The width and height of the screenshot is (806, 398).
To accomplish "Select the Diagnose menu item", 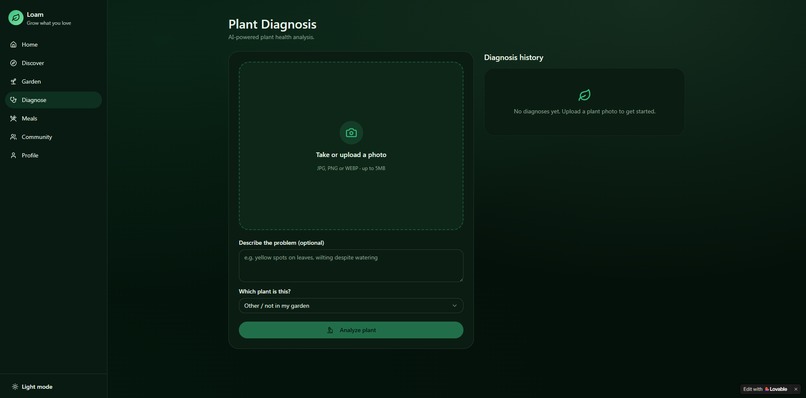I will [53, 100].
